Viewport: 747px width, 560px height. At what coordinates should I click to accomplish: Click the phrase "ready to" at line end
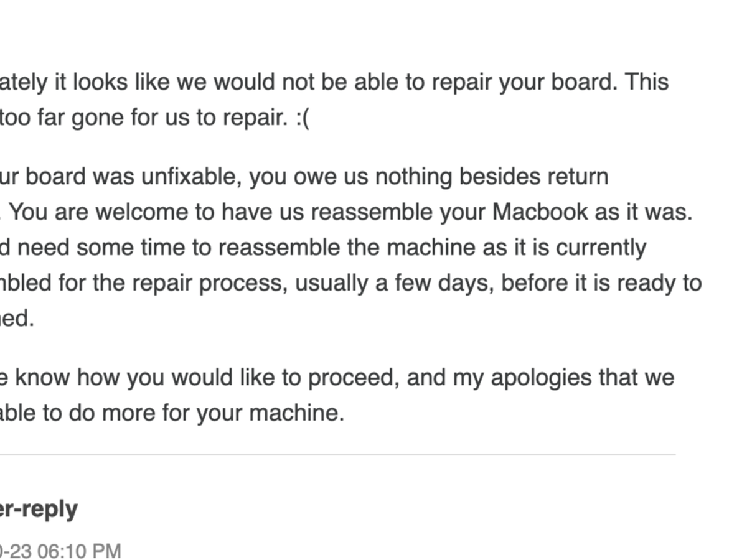662,284
